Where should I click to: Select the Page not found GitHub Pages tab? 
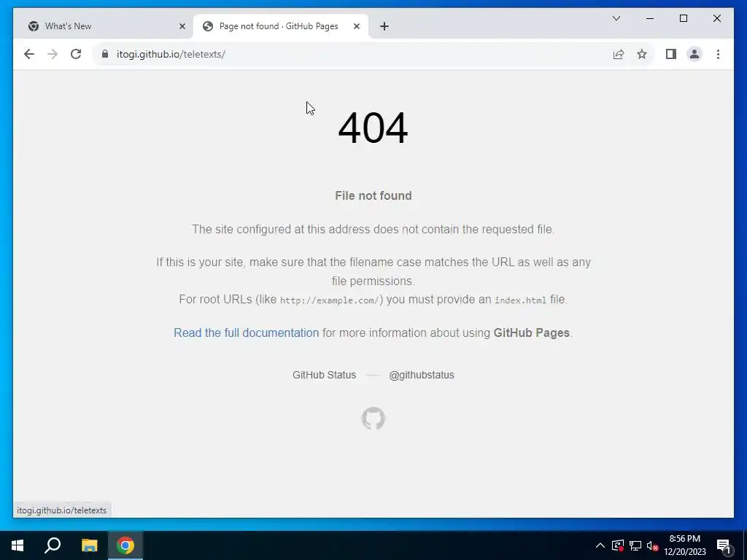tap(280, 26)
